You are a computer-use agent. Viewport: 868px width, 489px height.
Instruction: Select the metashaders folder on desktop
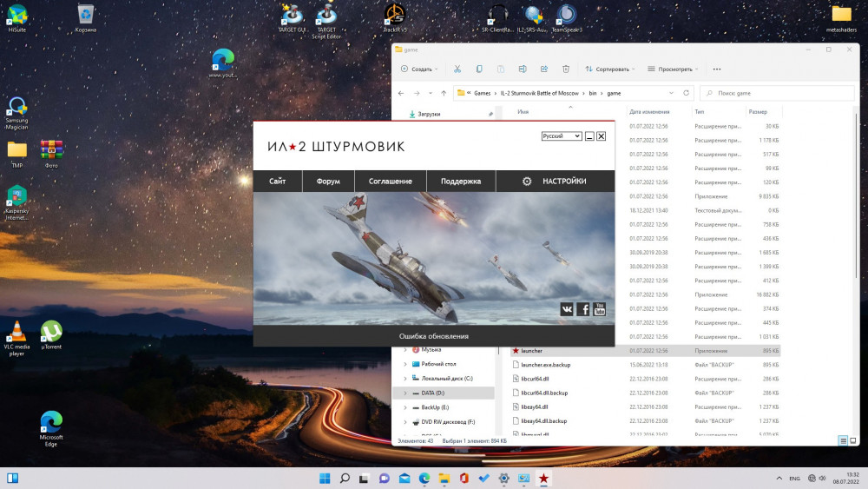[841, 17]
